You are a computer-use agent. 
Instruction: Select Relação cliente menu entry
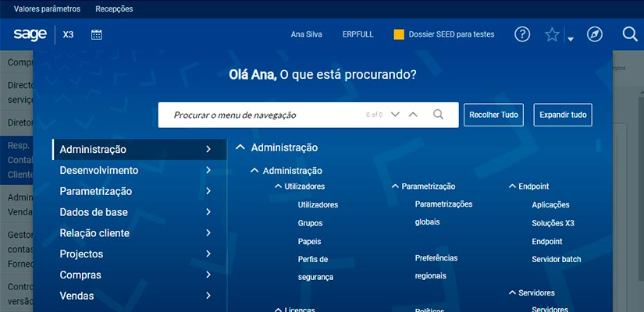click(x=140, y=232)
